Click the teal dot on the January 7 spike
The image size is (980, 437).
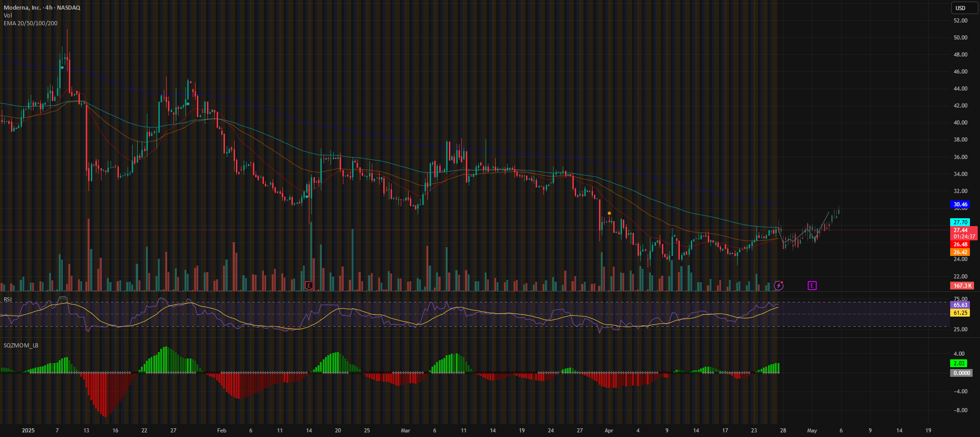point(62,68)
